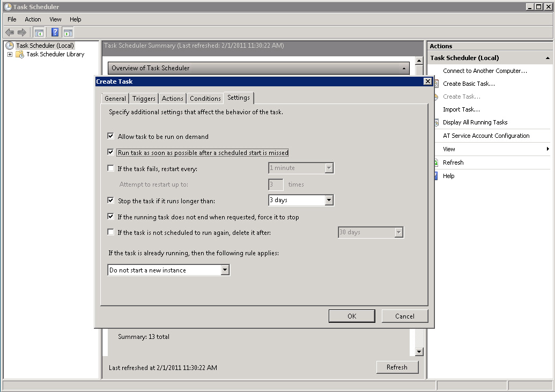Toggle Run task as soon as possible checkbox
The width and height of the screenshot is (555, 392).
tap(111, 152)
